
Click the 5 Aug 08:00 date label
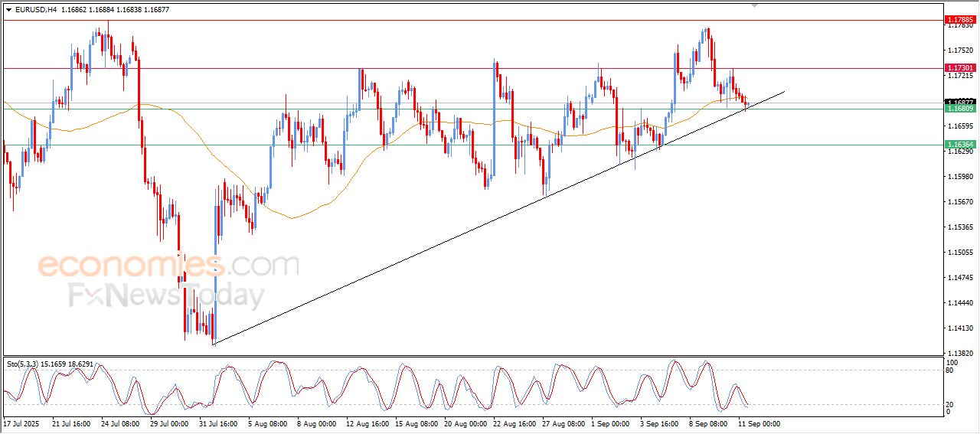pyautogui.click(x=268, y=423)
